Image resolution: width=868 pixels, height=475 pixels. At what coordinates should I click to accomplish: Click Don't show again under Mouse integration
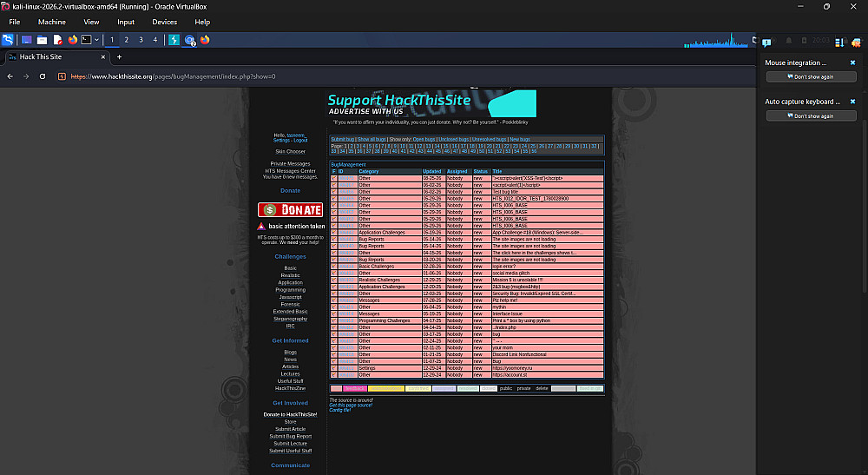tap(811, 77)
